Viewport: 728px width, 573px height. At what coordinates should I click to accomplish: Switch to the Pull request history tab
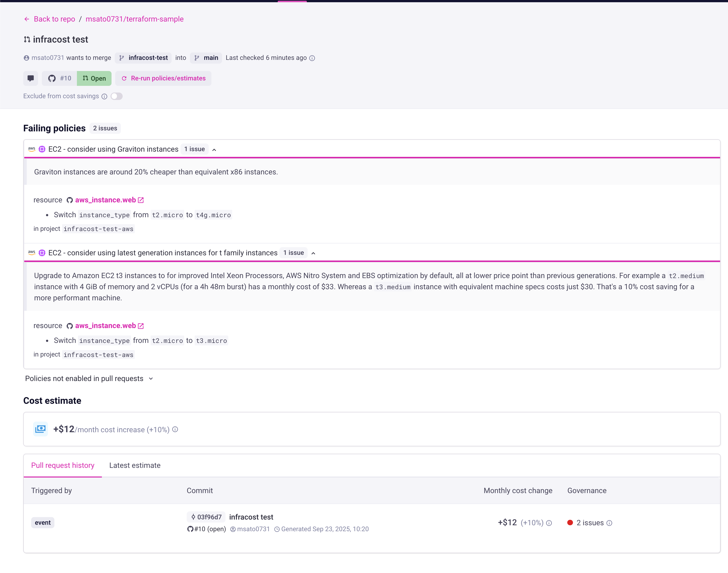click(x=63, y=465)
